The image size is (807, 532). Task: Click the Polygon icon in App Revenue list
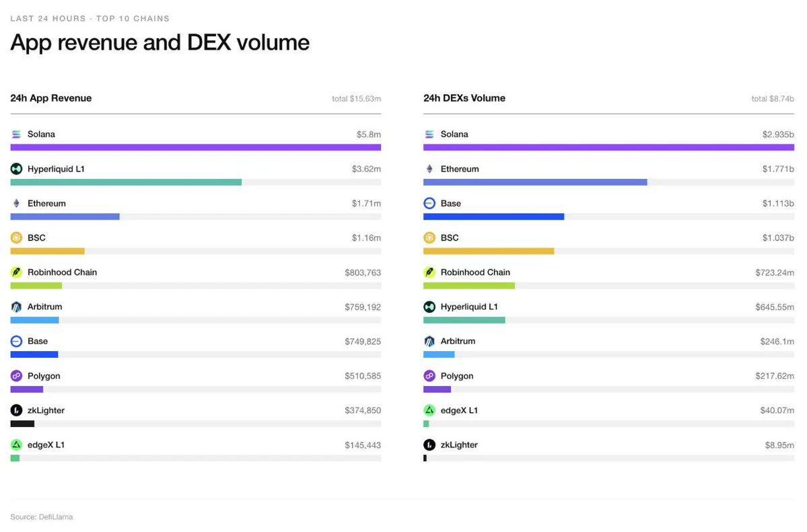(16, 376)
